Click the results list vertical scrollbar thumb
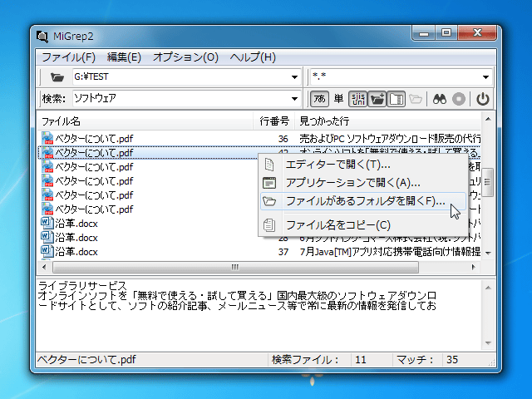 [488, 182]
